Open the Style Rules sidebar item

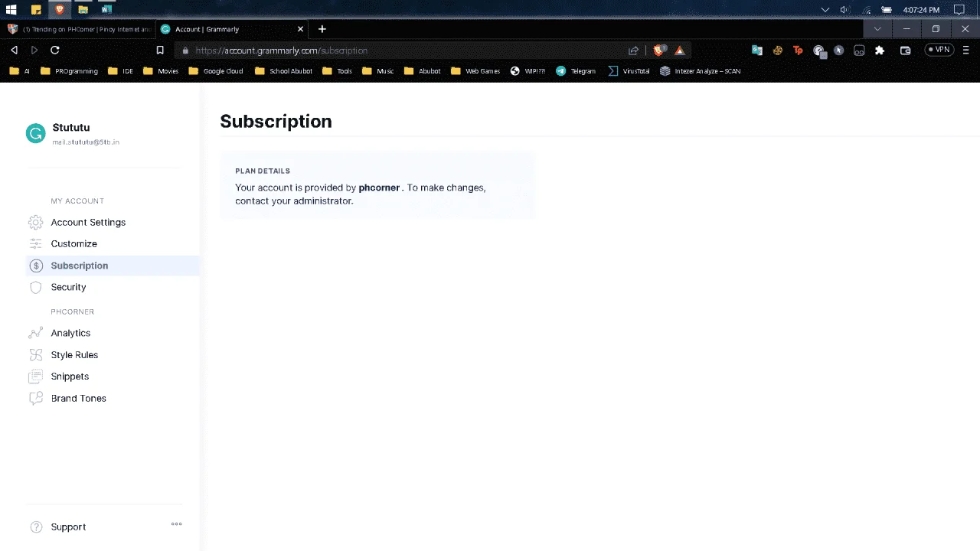pyautogui.click(x=74, y=355)
